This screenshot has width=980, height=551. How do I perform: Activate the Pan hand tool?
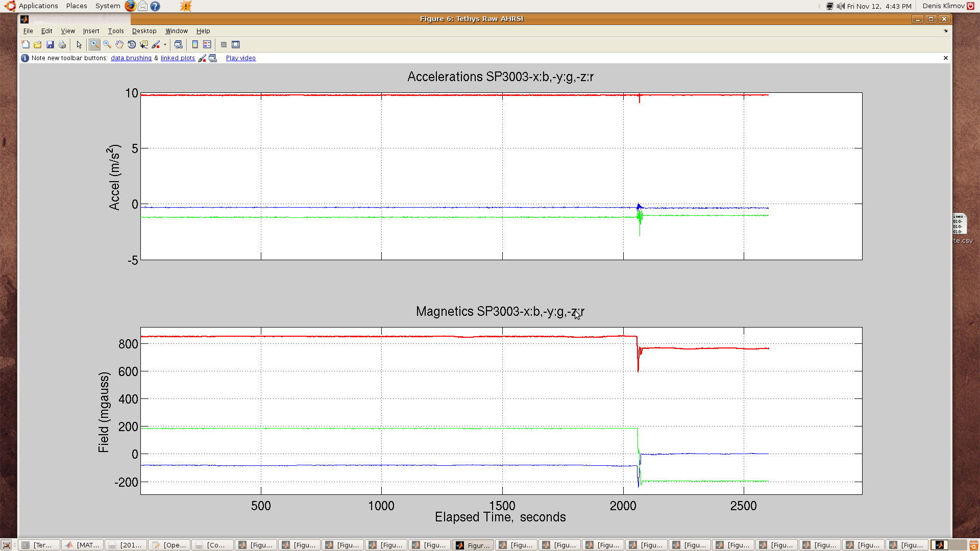(x=119, y=45)
